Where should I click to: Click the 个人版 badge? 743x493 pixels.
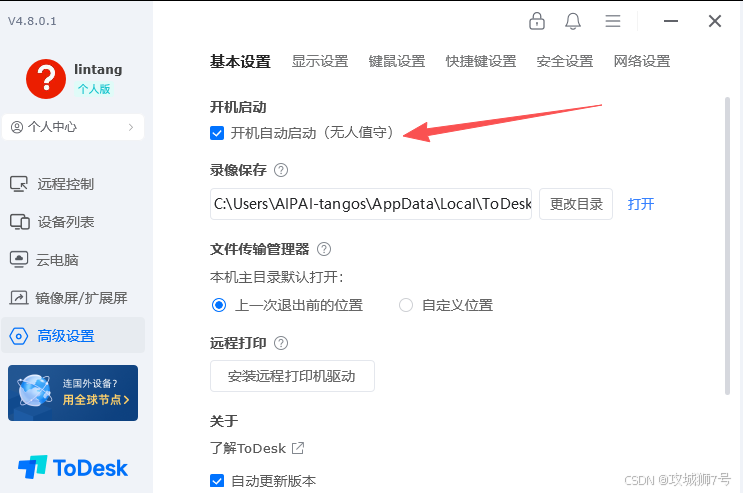tap(93, 89)
